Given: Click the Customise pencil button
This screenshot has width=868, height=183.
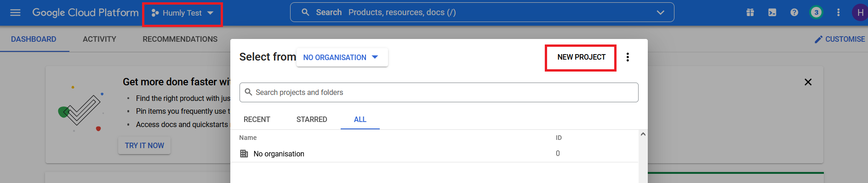Looking at the screenshot, I should [839, 39].
